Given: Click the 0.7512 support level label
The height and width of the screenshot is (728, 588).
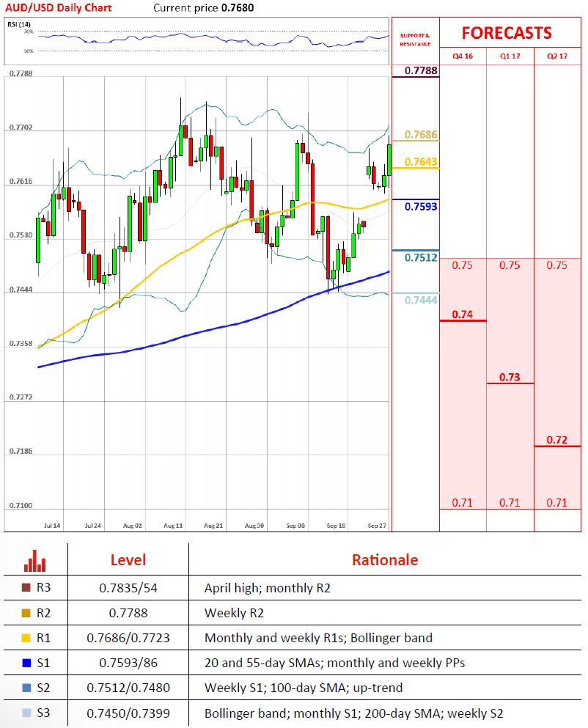Looking at the screenshot, I should [x=421, y=257].
